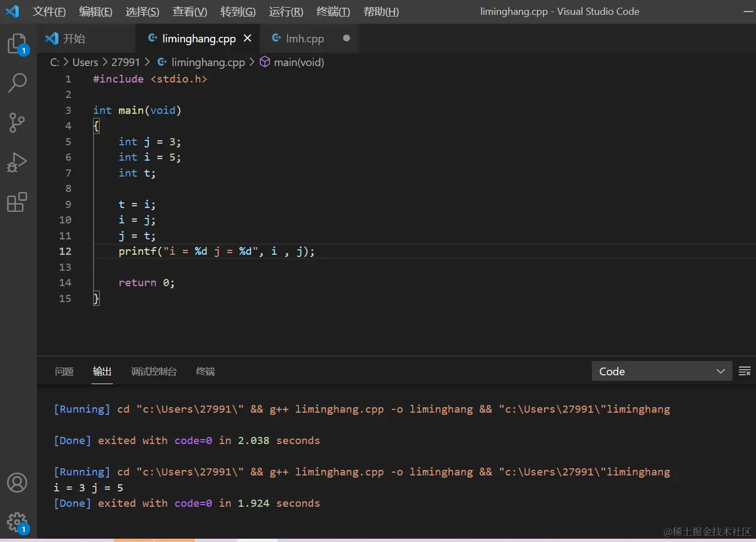The image size is (756, 542).
Task: Open the Manage gear settings icon
Action: (17, 522)
